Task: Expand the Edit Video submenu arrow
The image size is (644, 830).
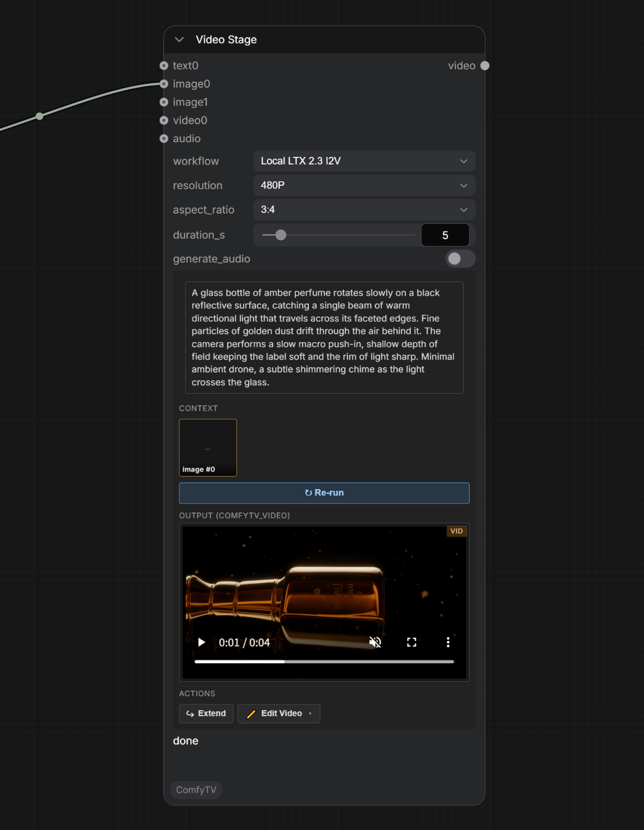Action: 311,713
